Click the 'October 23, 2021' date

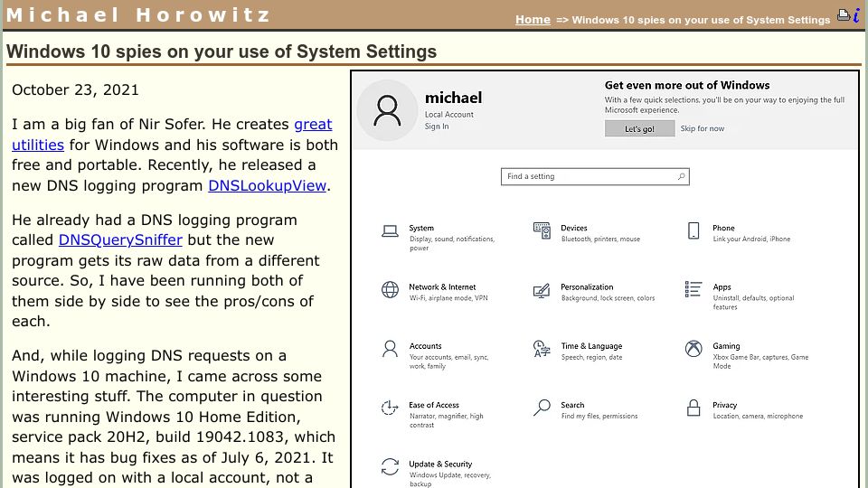(x=75, y=89)
